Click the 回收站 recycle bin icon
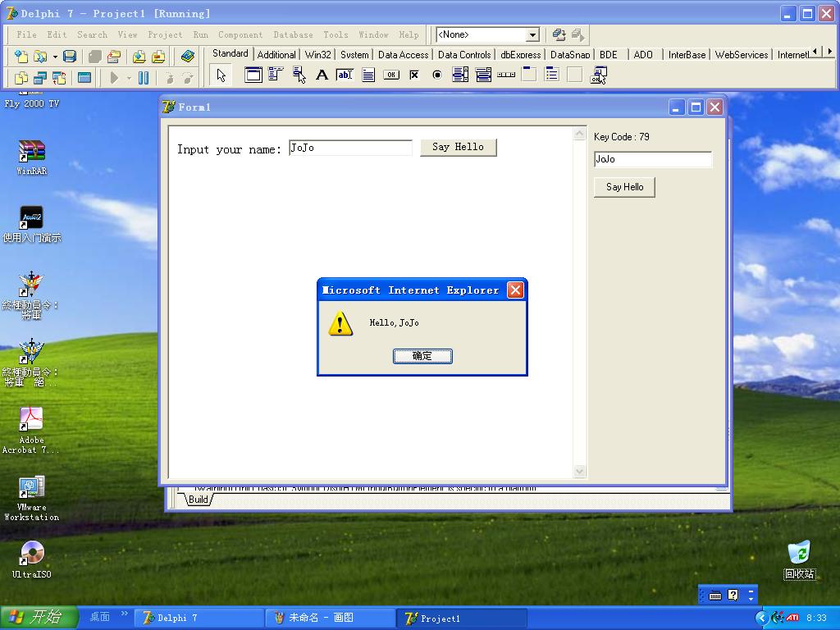 coord(799,559)
